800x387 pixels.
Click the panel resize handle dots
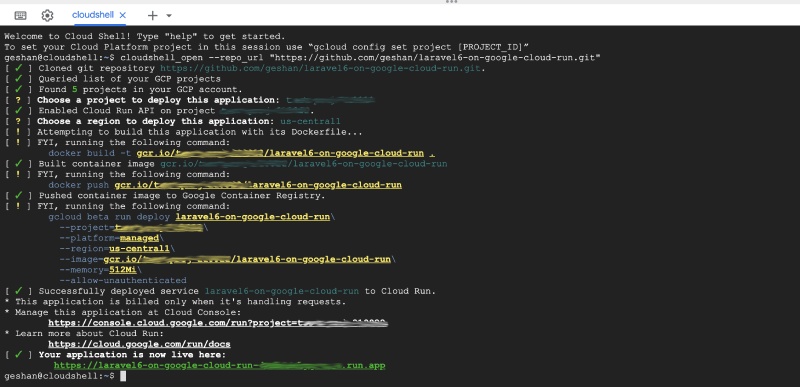click(x=452, y=2)
